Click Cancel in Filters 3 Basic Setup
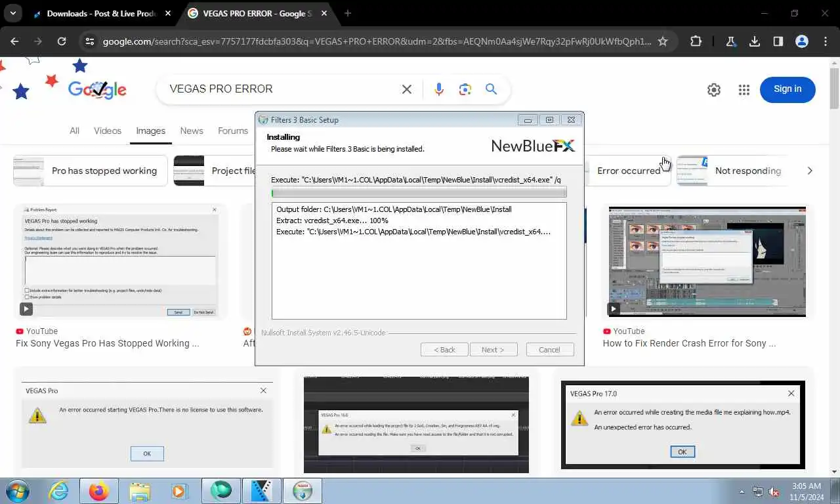This screenshot has width=840, height=504. (550, 350)
